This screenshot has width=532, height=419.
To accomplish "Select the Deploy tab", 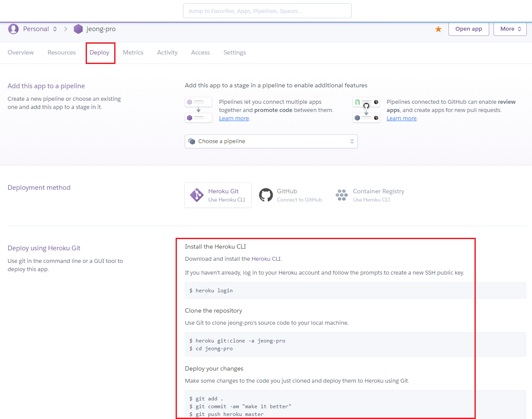I will (x=99, y=52).
